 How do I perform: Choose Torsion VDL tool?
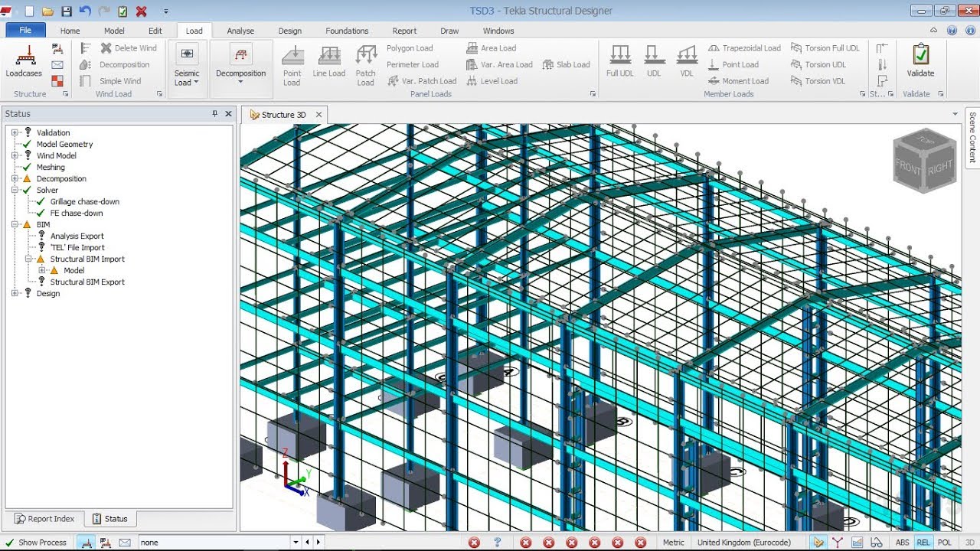[818, 81]
